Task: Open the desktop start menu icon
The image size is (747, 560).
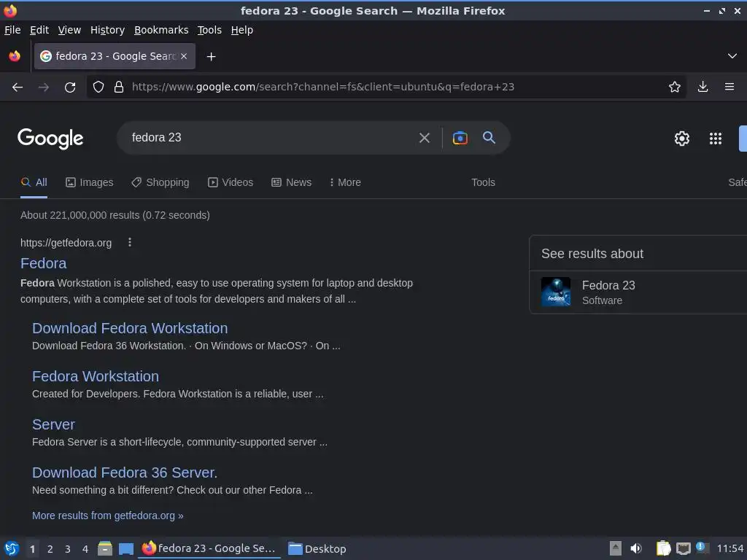Action: click(x=12, y=548)
